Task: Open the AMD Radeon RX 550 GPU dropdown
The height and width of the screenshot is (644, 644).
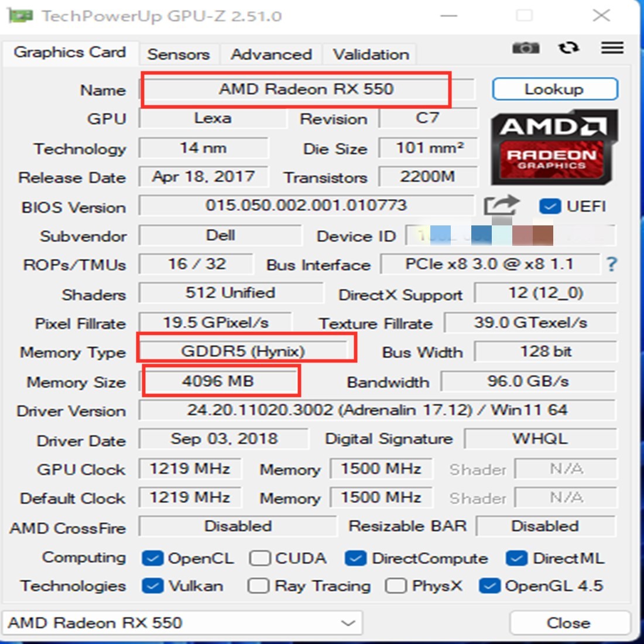Action: [182, 623]
